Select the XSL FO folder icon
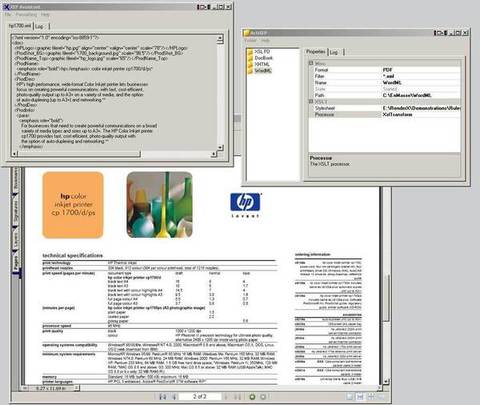This screenshot has width=480, height=405. click(250, 52)
